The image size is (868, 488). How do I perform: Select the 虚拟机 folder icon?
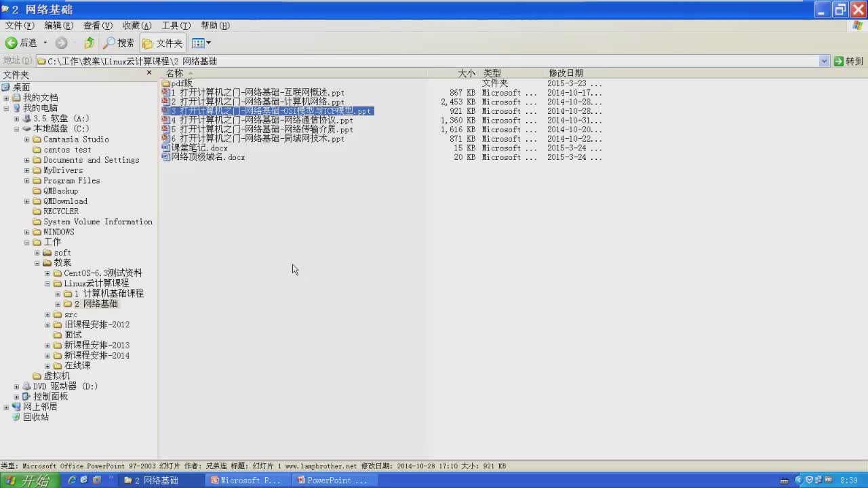tap(37, 376)
